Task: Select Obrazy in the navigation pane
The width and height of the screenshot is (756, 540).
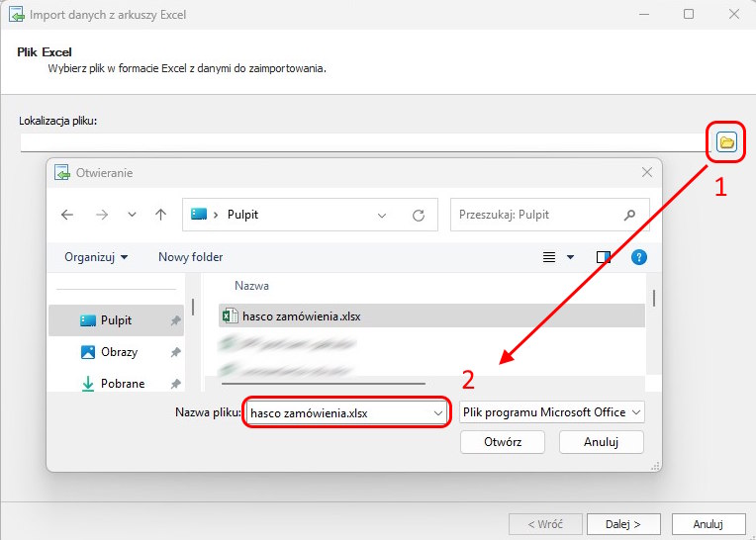Action: point(119,352)
